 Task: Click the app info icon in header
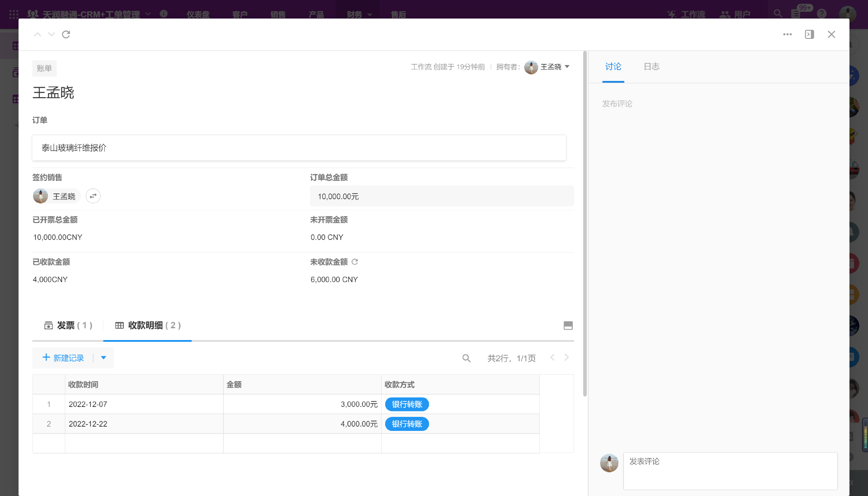coord(164,14)
